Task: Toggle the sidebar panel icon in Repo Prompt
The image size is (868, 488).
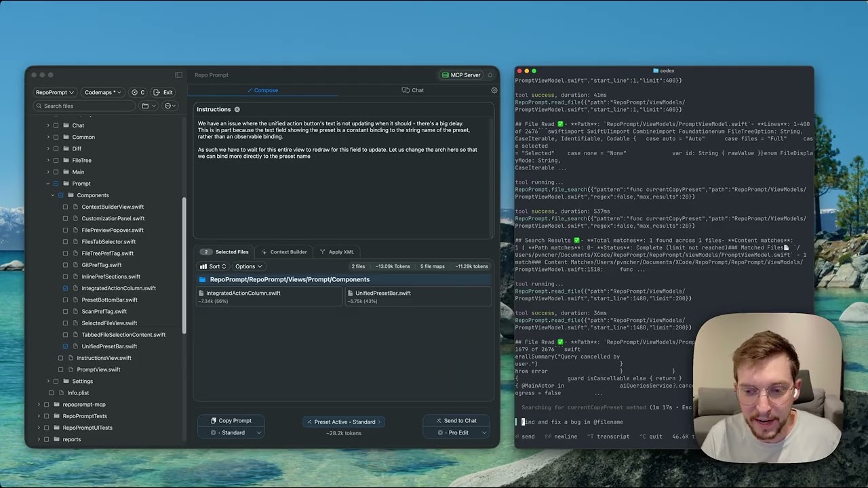Action: [178, 75]
